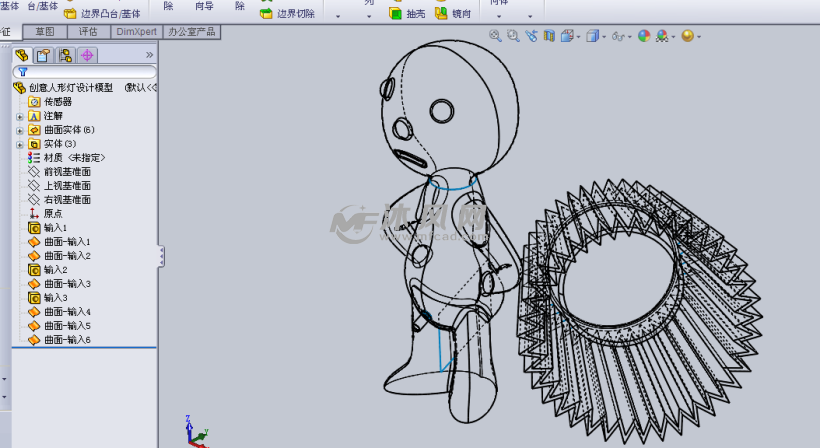Open the View Settings dropdown arrow
820x448 pixels.
click(x=699, y=37)
